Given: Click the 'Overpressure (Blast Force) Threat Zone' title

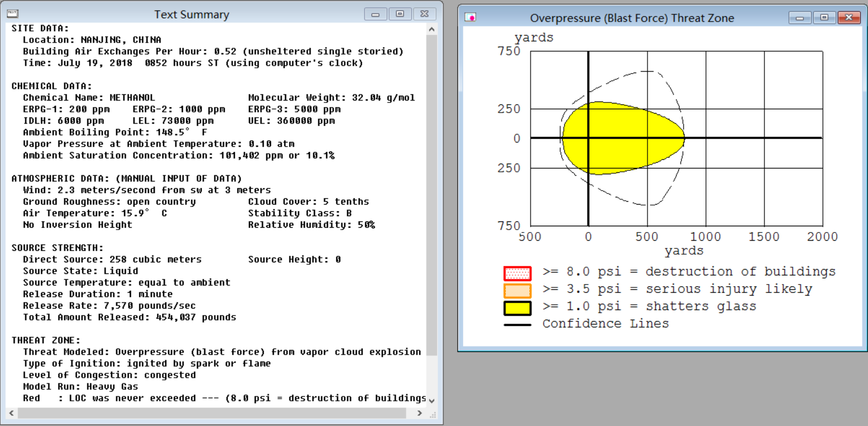Looking at the screenshot, I should tap(632, 18).
